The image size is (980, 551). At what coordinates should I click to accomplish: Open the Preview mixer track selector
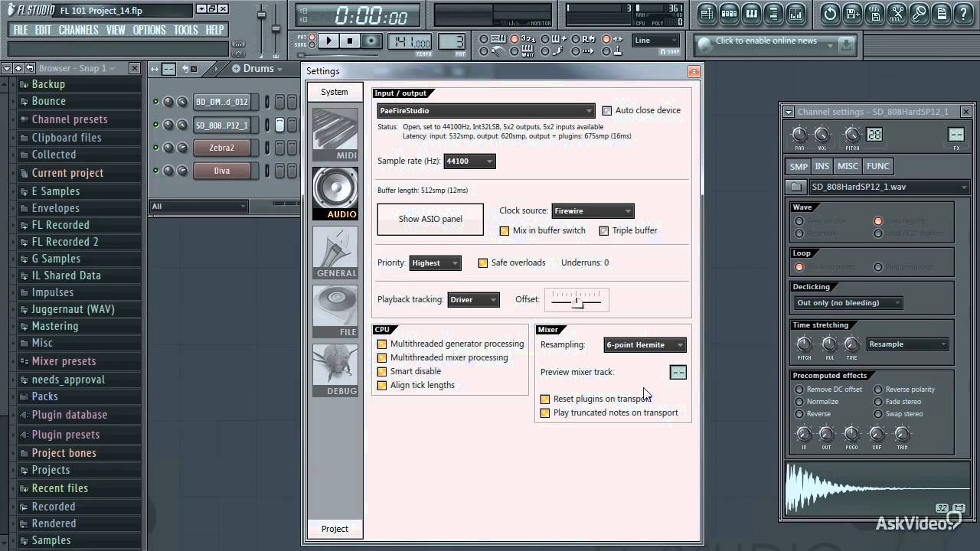click(x=678, y=372)
